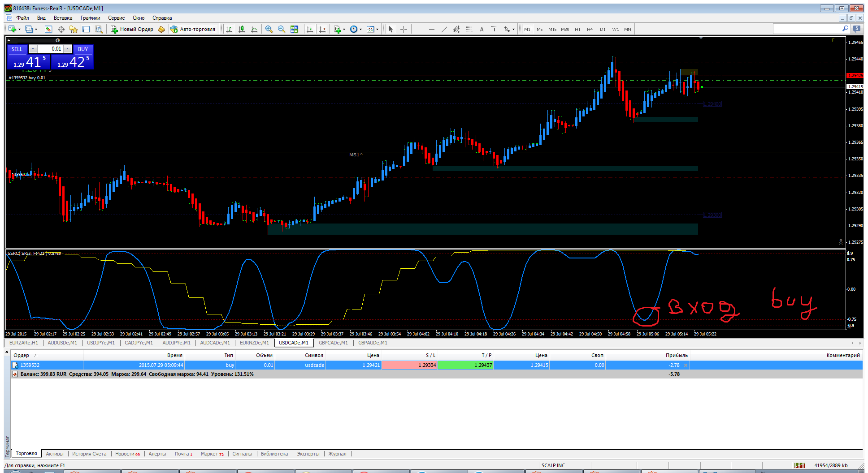
Task: Switch chart to line chart view
Action: click(254, 29)
